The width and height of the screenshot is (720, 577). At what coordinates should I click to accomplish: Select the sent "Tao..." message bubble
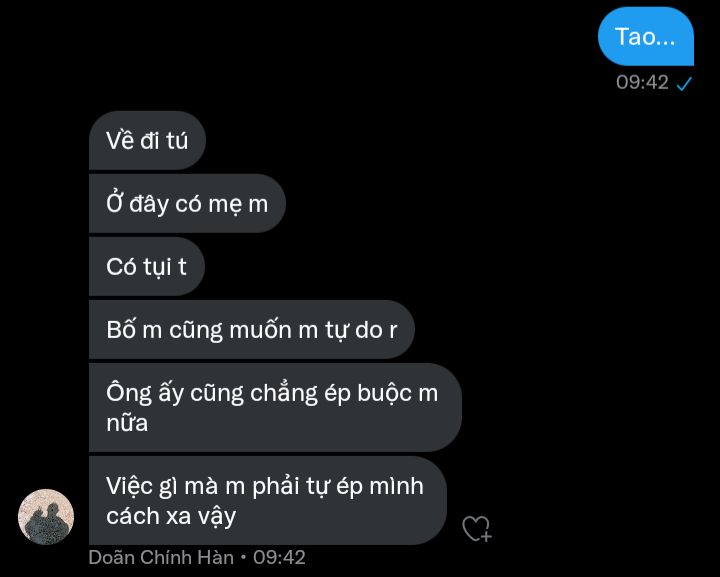[x=646, y=36]
